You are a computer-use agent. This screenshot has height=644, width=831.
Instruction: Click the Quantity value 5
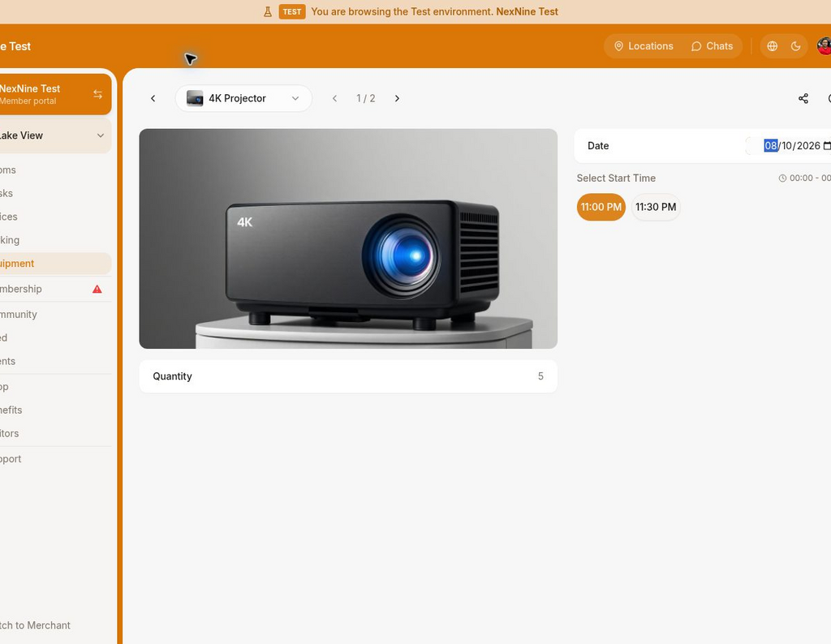[540, 376]
